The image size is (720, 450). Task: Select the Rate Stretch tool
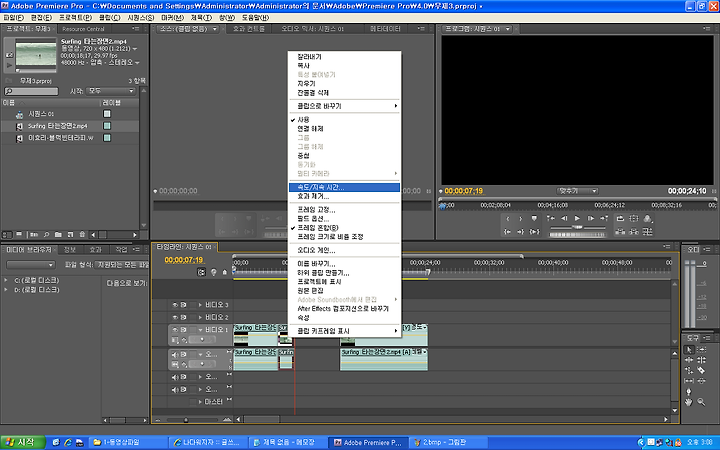pyautogui.click(x=688, y=370)
